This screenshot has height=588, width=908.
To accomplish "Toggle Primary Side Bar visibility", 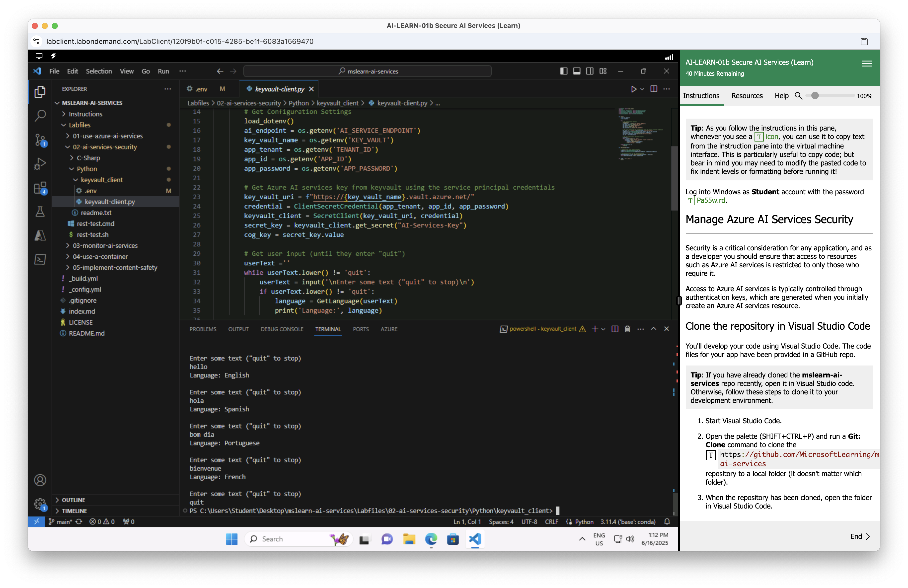I will click(563, 71).
